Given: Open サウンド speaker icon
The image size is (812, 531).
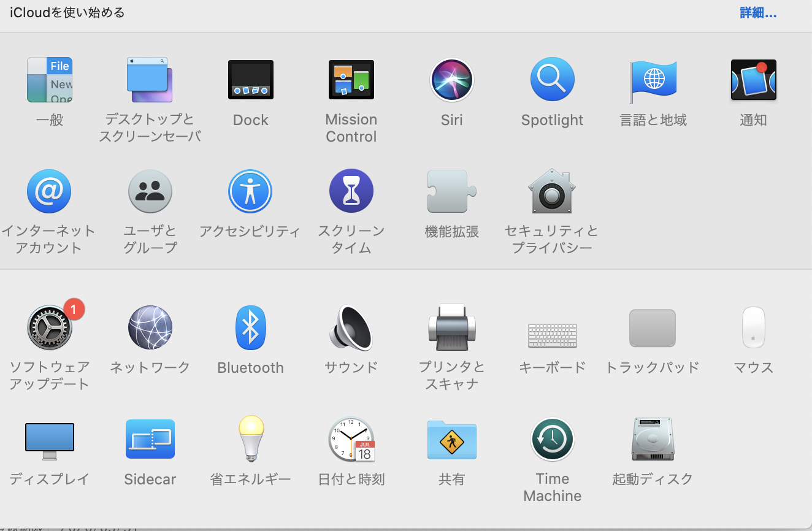Looking at the screenshot, I should 351,327.
